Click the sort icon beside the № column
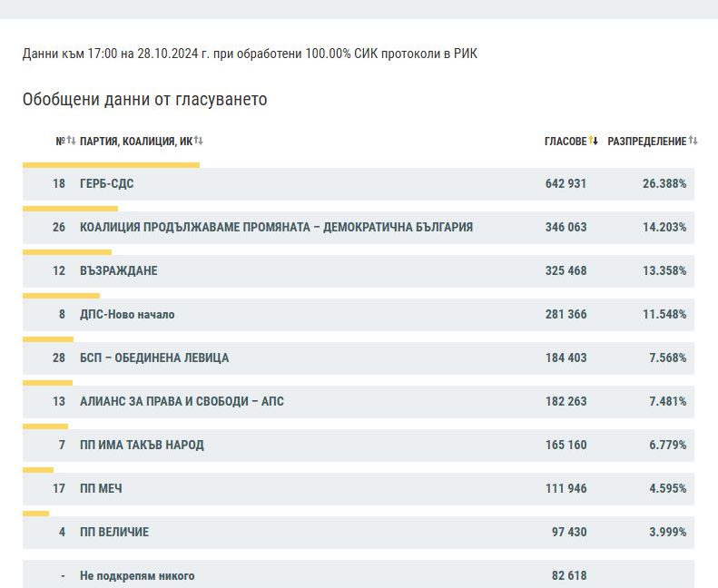This screenshot has width=718, height=588. point(71,141)
